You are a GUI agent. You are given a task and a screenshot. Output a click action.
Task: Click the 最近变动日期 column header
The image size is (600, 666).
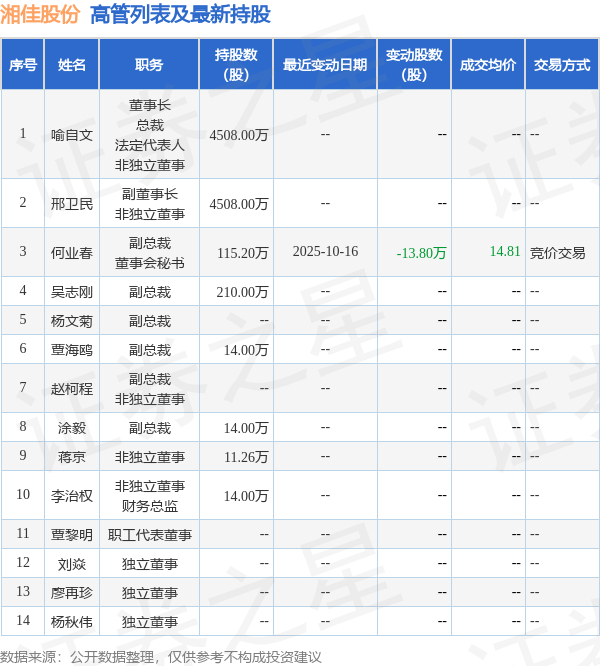pyautogui.click(x=325, y=65)
